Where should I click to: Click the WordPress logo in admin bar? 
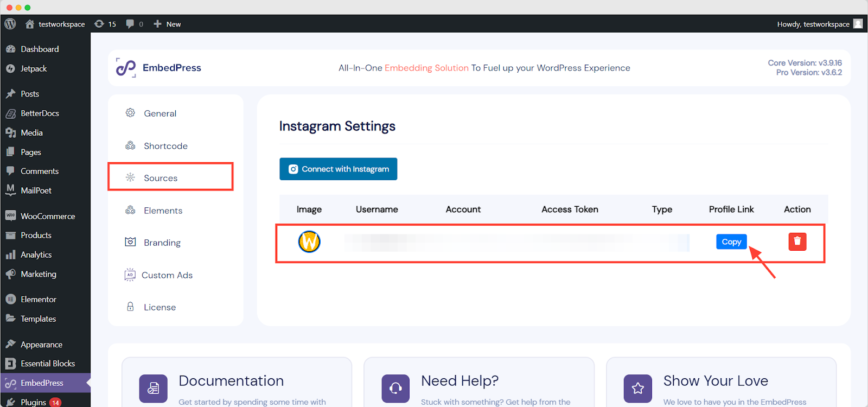click(x=10, y=24)
